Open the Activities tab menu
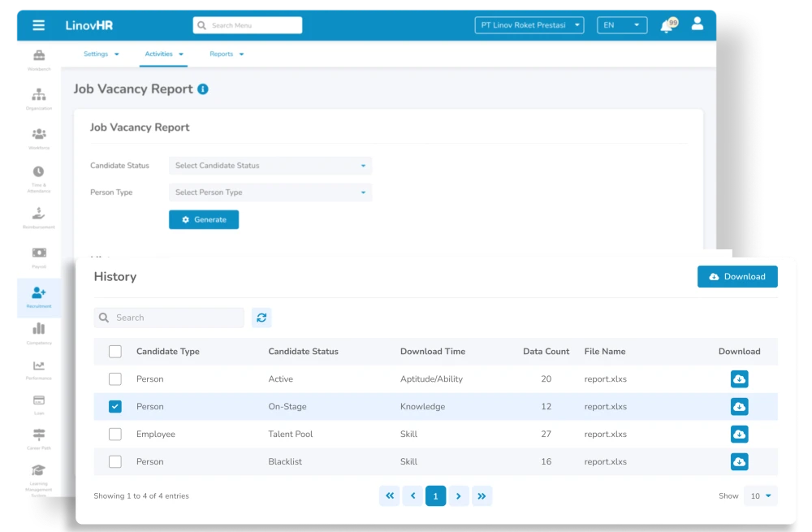The image size is (812, 532). (164, 54)
